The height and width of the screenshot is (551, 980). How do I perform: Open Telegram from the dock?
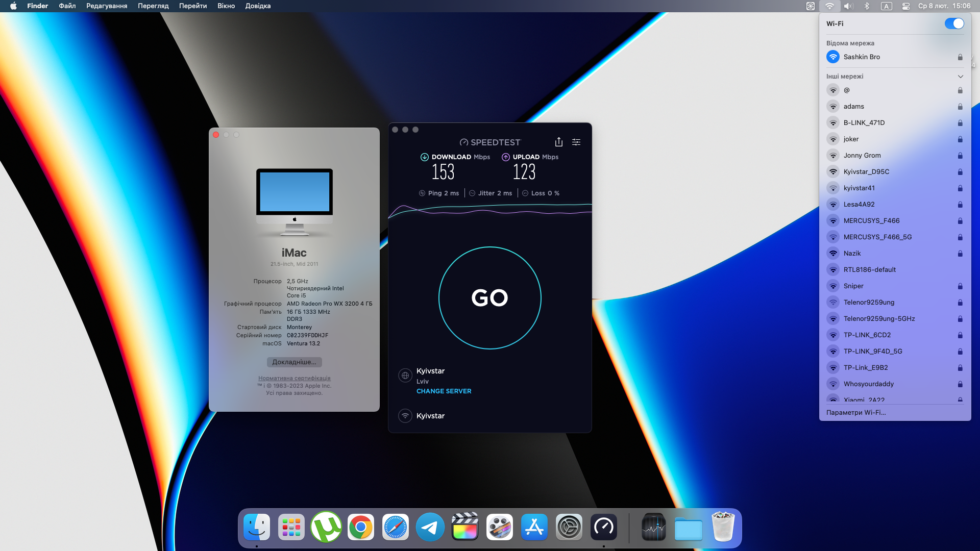430,528
